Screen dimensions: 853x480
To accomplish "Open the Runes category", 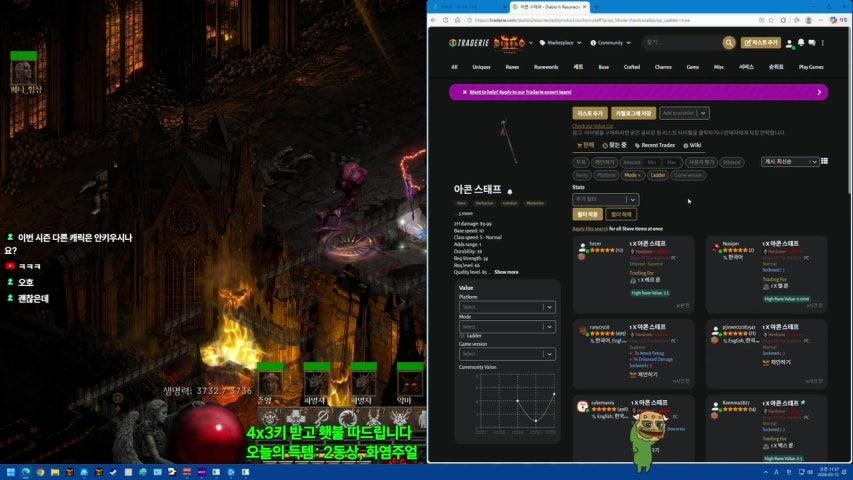I will pyautogui.click(x=512, y=67).
